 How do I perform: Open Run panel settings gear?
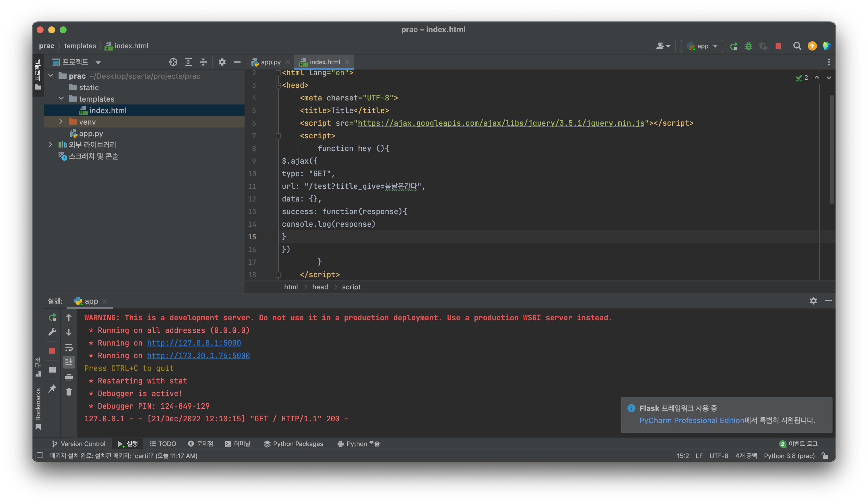tap(813, 301)
